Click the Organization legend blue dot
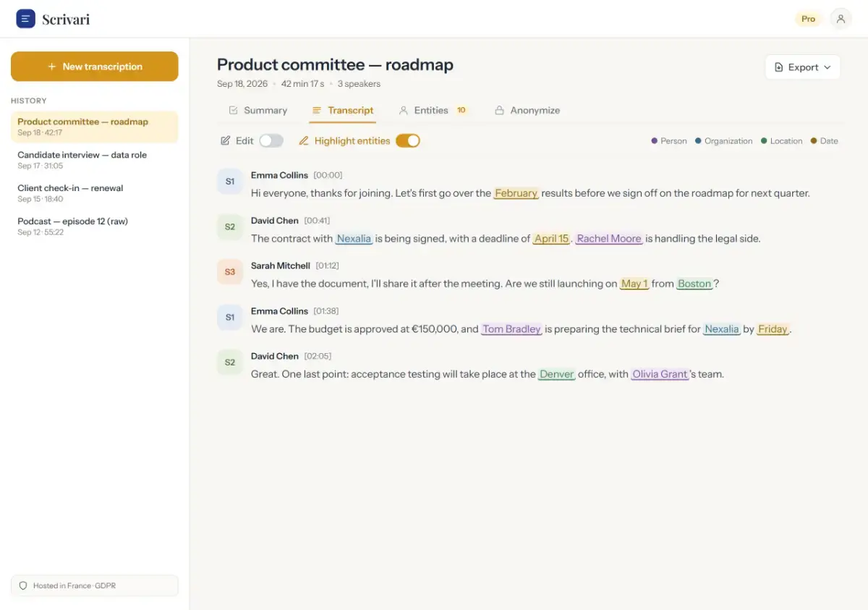The height and width of the screenshot is (610, 868). tap(698, 141)
